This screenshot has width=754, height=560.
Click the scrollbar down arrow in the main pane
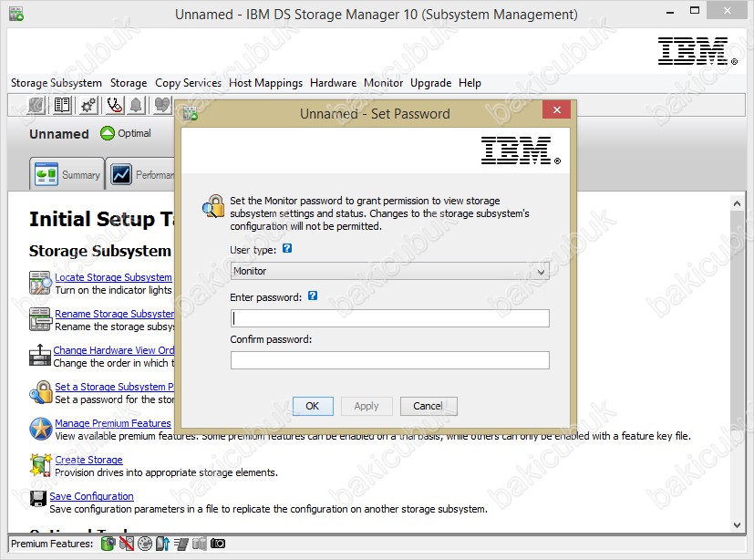(x=738, y=525)
